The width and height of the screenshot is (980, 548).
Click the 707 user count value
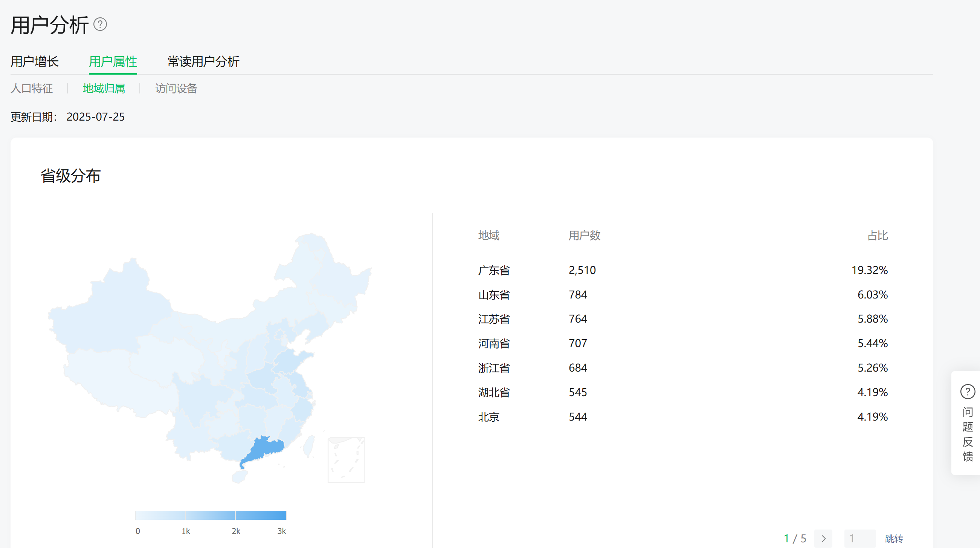coord(578,343)
